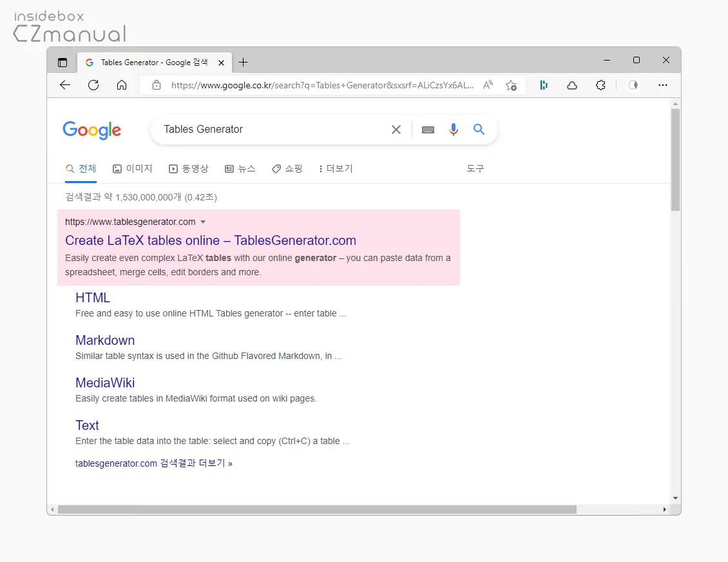Go back with the back arrow
728x562 pixels.
(65, 85)
